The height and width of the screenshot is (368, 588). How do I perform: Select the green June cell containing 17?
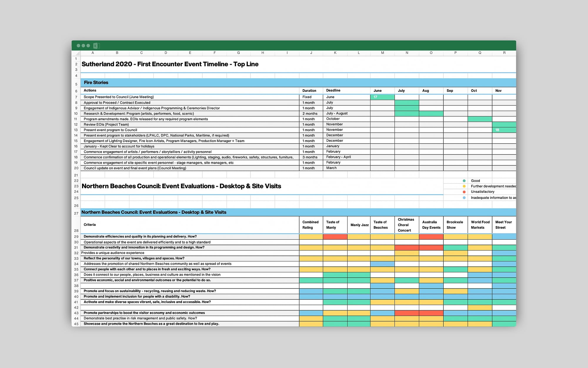click(382, 97)
